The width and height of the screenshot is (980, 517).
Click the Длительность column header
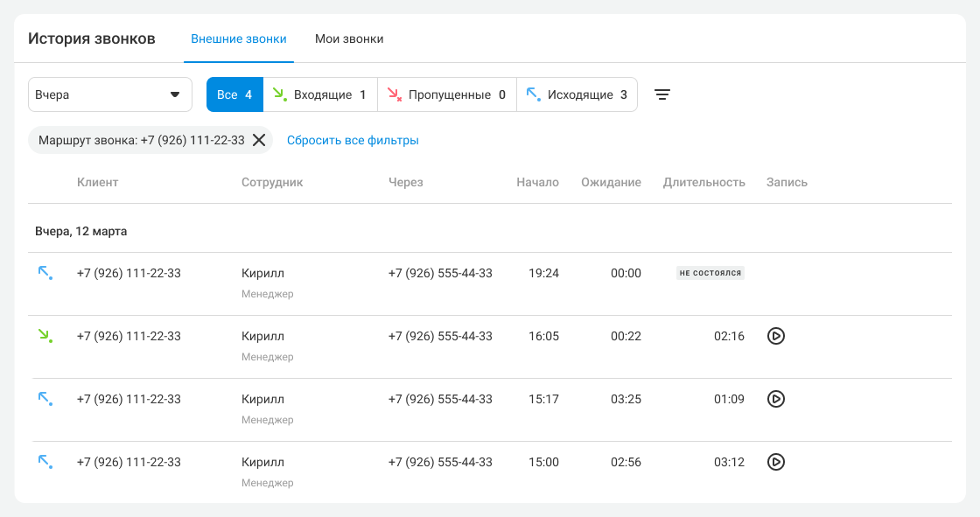(x=703, y=182)
